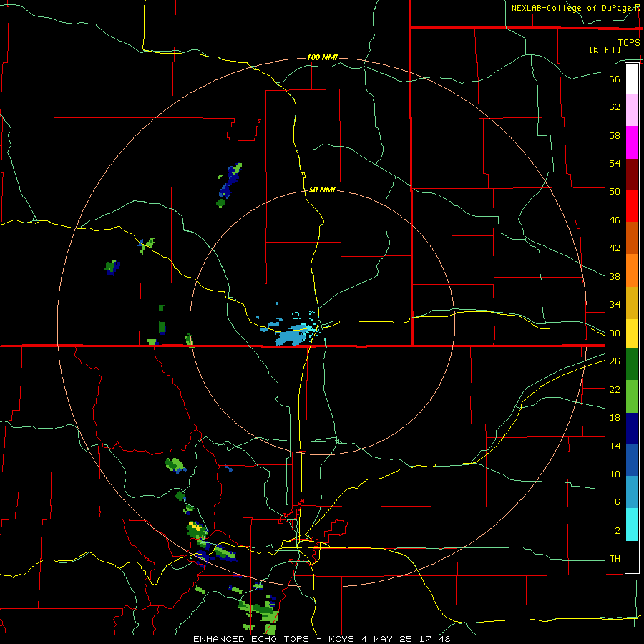Click the '18' legend value
The image size is (644, 644).
tap(615, 418)
